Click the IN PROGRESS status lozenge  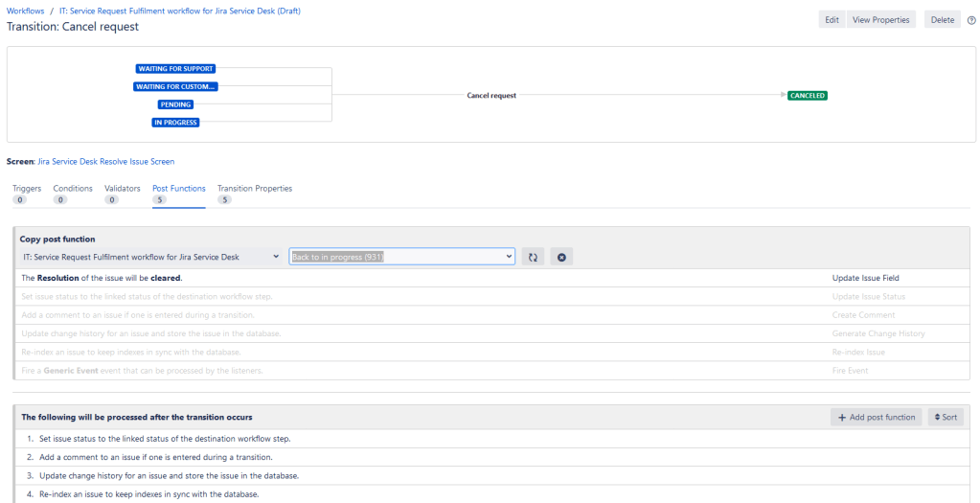click(176, 123)
